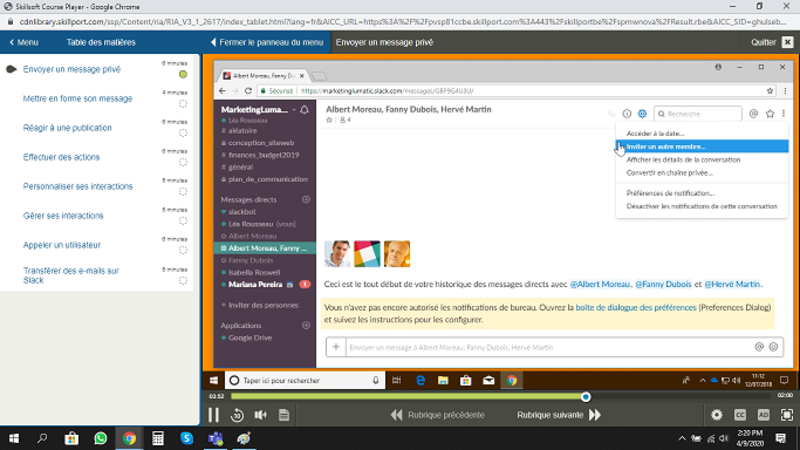Open lesson Appeler un utilisateur
This screenshot has height=450, width=800.
[62, 245]
